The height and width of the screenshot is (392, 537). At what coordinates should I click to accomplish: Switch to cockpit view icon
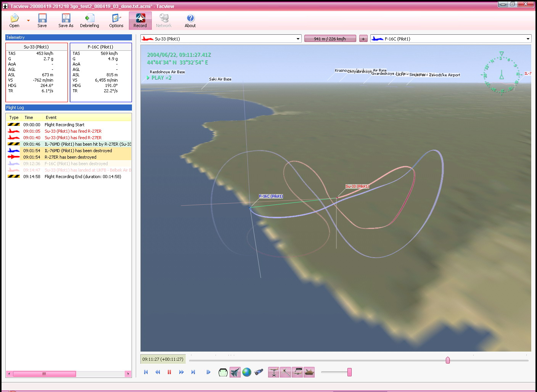(x=223, y=372)
